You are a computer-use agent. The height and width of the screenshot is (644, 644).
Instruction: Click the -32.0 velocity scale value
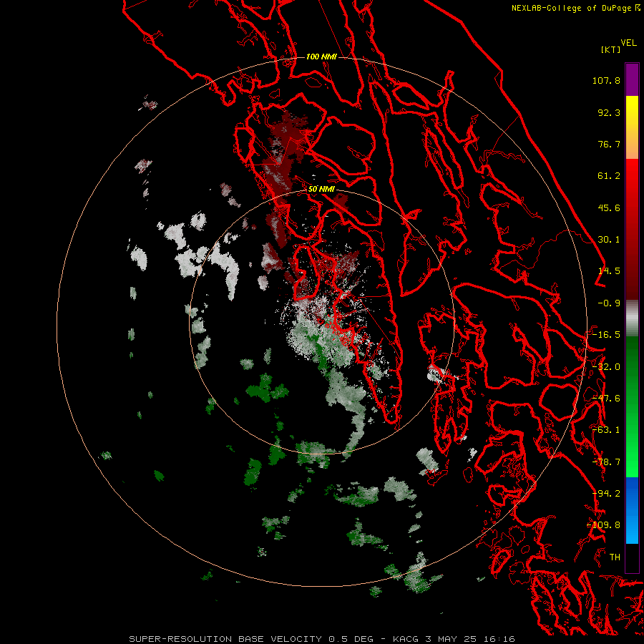[x=606, y=367]
